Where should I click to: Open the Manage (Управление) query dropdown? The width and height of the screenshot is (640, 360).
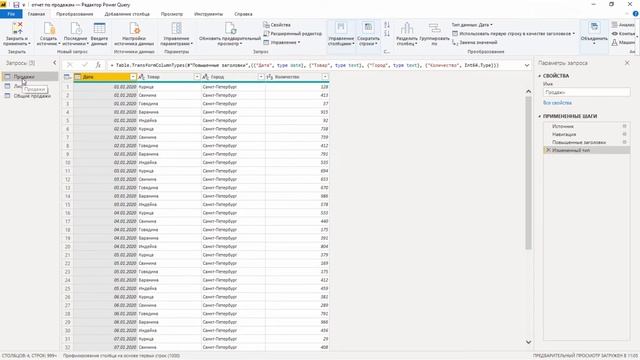[282, 42]
